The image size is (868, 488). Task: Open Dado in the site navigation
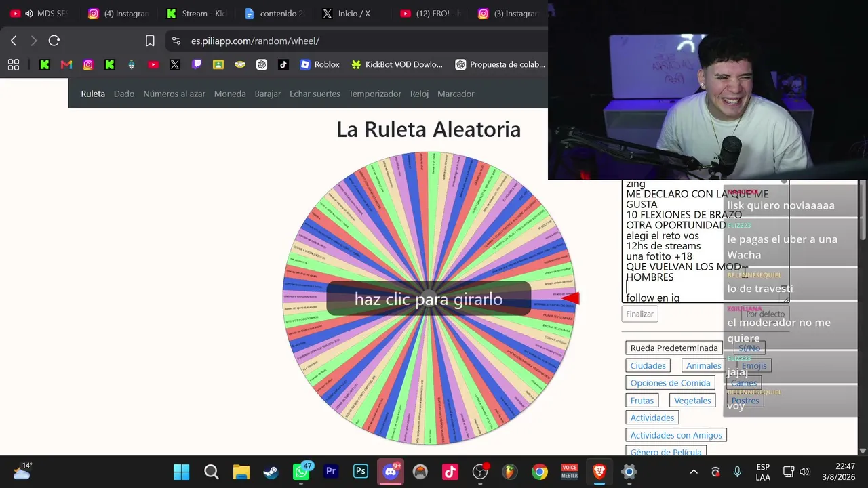pos(124,94)
